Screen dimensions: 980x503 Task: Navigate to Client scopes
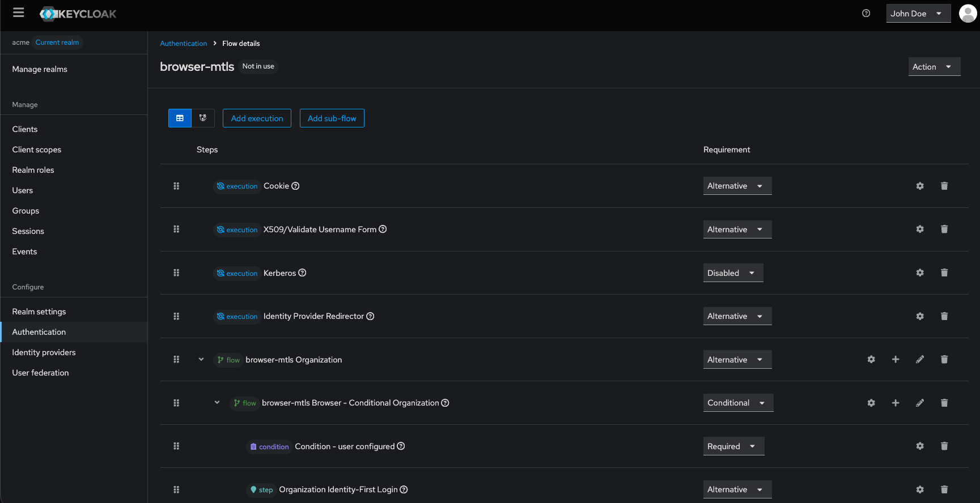pos(37,150)
